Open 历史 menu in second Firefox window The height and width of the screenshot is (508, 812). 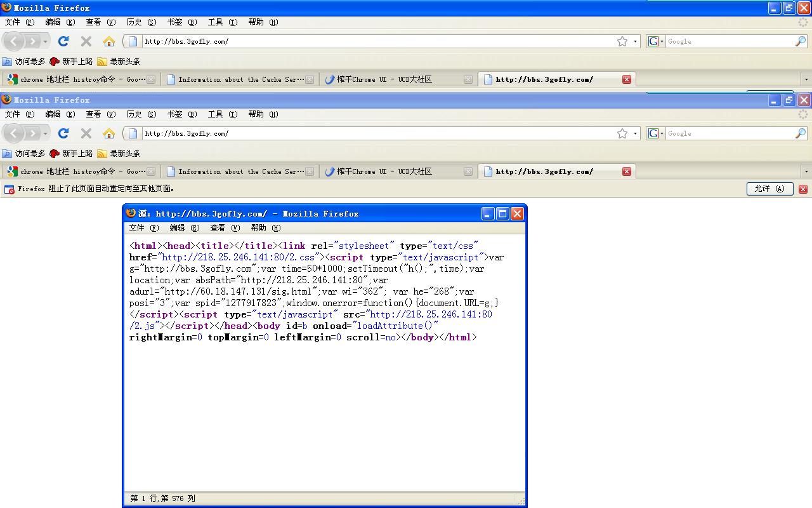click(x=141, y=114)
